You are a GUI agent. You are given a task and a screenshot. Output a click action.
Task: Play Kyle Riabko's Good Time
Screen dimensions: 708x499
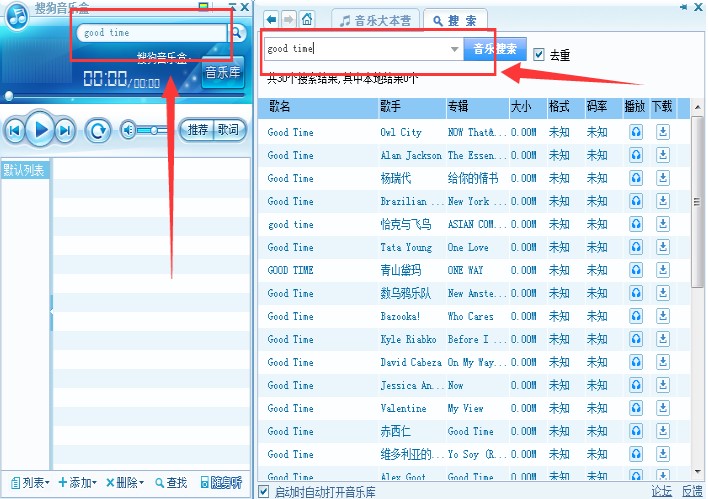pos(636,340)
